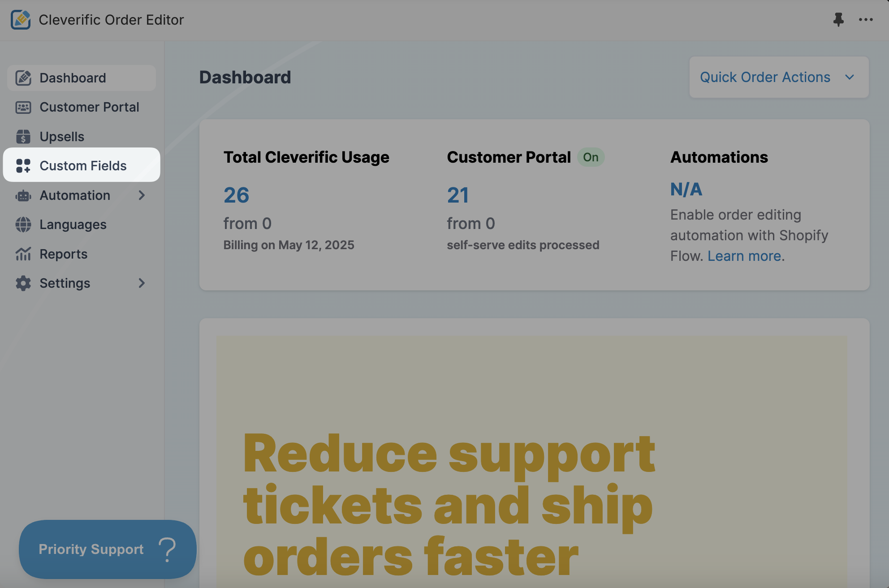Click the Customer Portal sidebar icon
Image resolution: width=889 pixels, height=588 pixels.
[23, 107]
